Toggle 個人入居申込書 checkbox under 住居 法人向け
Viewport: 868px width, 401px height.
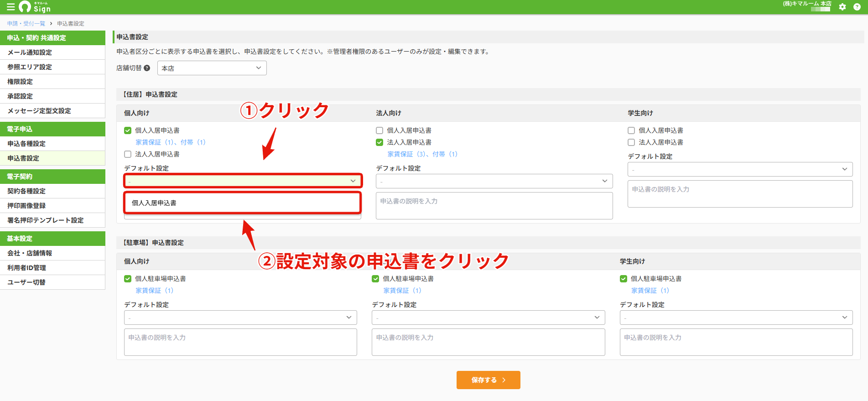tap(379, 130)
